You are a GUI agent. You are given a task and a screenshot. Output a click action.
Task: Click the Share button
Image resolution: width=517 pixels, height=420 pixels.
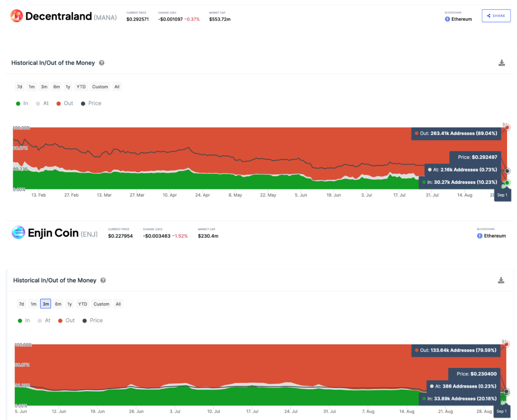point(496,16)
